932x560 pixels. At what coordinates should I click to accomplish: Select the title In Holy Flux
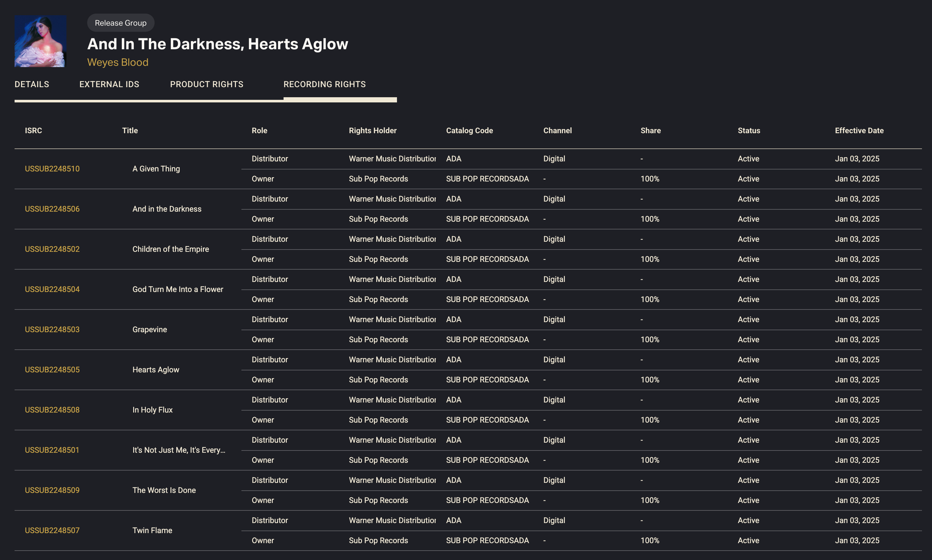click(x=152, y=410)
